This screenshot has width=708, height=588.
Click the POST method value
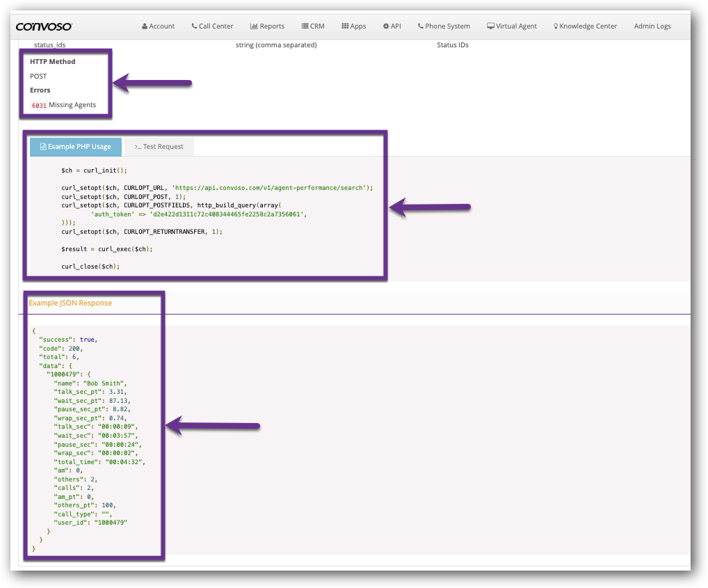[x=38, y=77]
